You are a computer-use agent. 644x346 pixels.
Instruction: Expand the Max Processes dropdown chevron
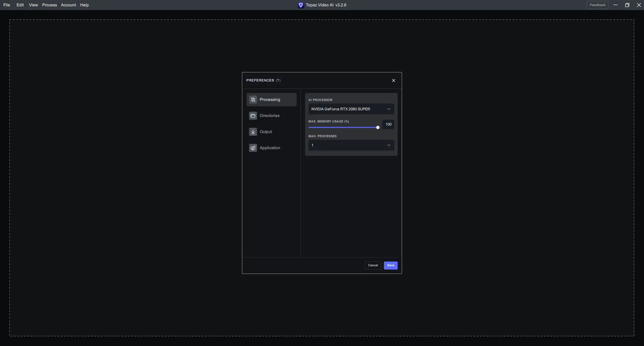389,145
